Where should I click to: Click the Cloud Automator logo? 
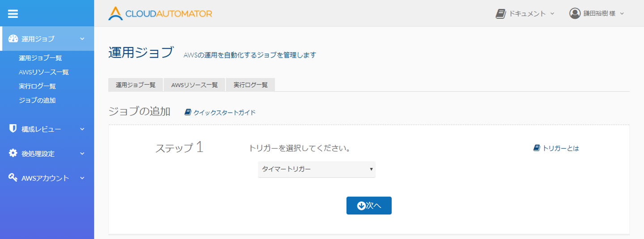click(x=160, y=13)
